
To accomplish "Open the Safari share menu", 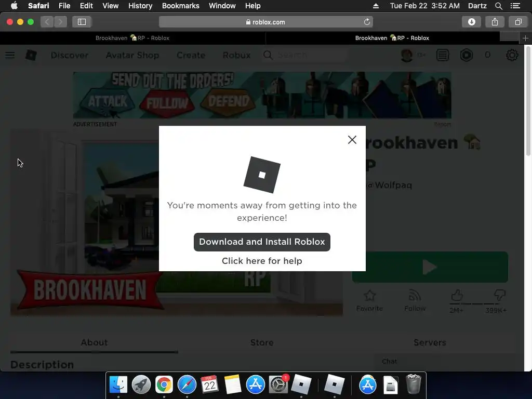I will click(x=495, y=22).
